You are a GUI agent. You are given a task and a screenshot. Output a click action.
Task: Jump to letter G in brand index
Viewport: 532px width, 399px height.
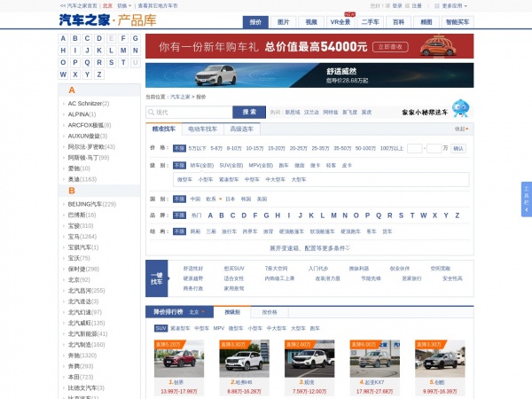(x=136, y=38)
